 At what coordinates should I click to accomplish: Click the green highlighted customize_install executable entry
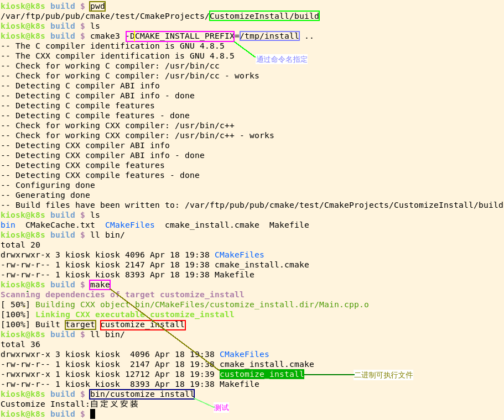261,374
